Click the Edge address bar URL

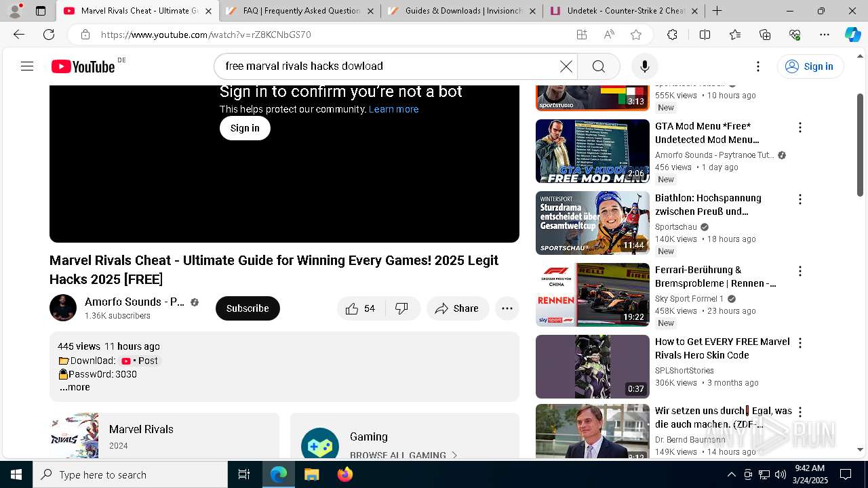(205, 35)
